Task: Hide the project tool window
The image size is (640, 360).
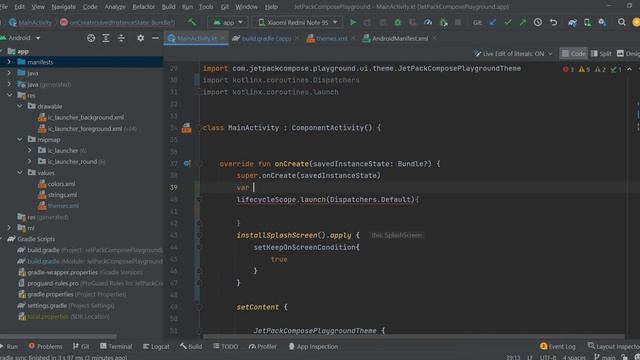Action: (x=155, y=38)
